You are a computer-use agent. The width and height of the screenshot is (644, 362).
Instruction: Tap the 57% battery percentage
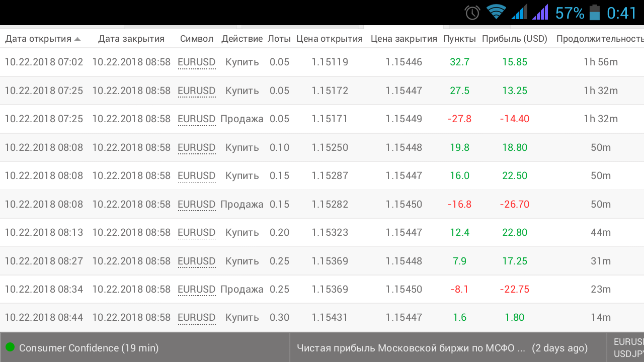[570, 13]
